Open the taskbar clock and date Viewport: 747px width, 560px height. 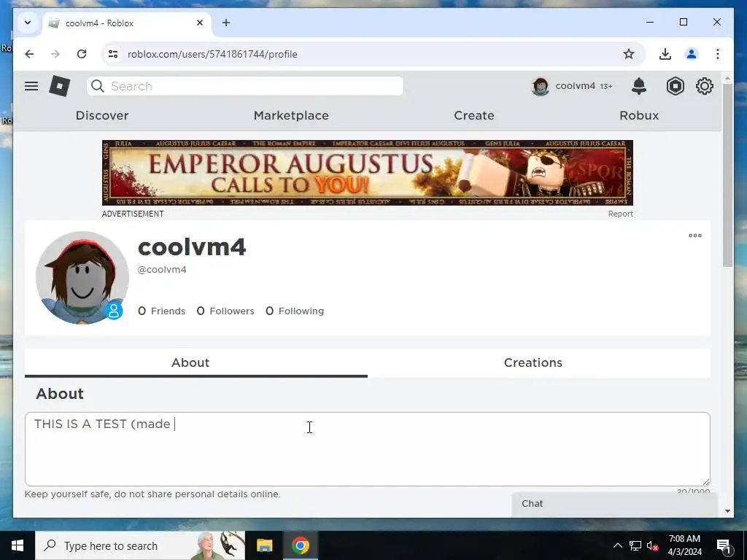(684, 545)
